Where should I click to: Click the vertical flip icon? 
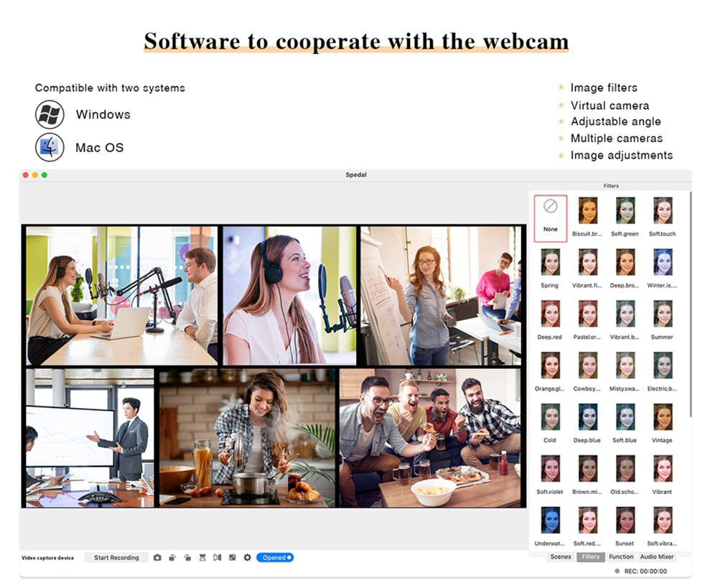(x=202, y=558)
